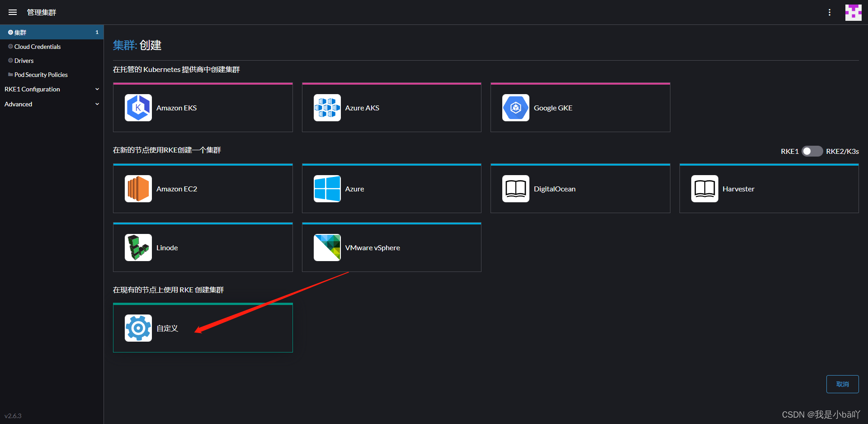Click the Azure card text label
Viewport: 868px width, 424px height.
(x=354, y=189)
